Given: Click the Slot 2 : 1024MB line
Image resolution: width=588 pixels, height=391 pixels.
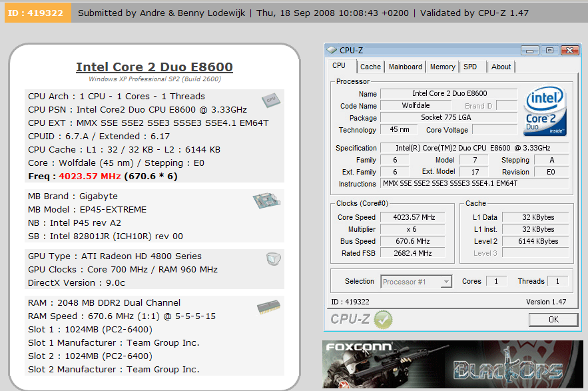Looking at the screenshot, I should tap(90, 356).
